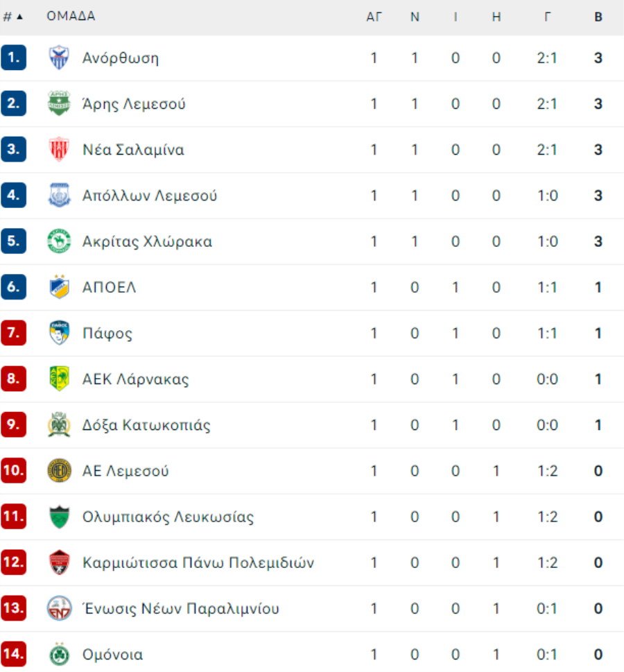Screen dimensions: 624x672
Task: Click the Απόλλων Λεμεσού blue crest
Action: point(59,195)
